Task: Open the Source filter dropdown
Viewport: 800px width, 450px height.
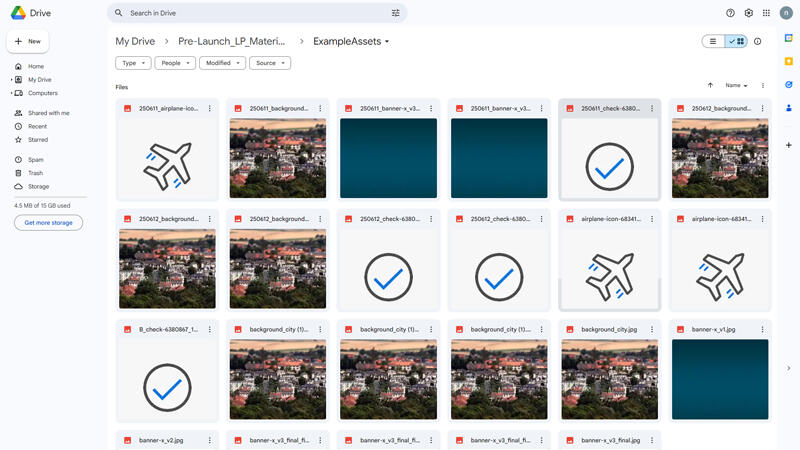Action: [270, 63]
